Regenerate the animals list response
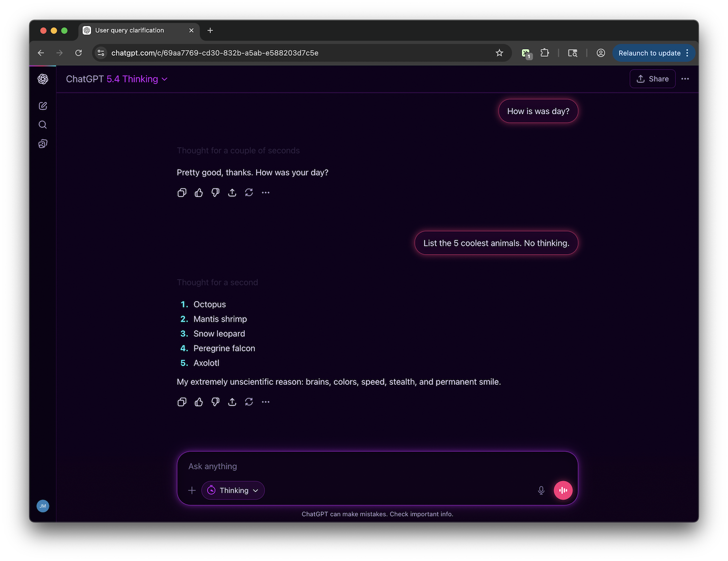This screenshot has height=561, width=728. click(x=249, y=402)
